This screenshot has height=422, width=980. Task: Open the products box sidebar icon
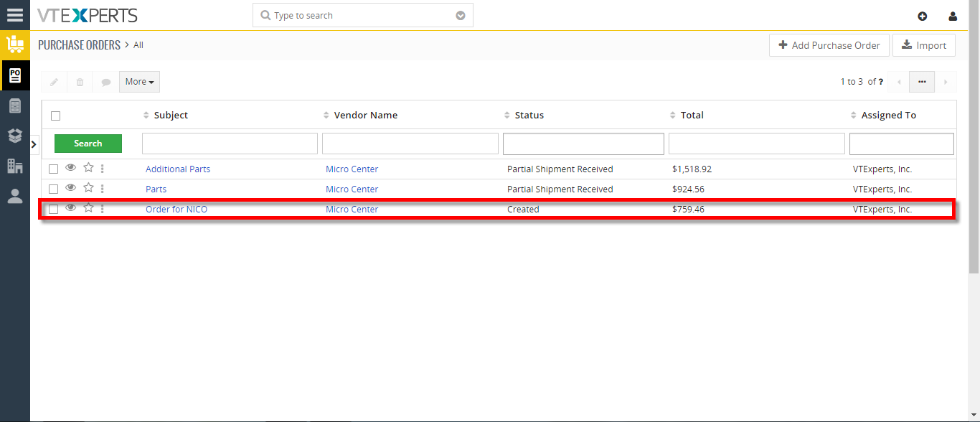(14, 136)
